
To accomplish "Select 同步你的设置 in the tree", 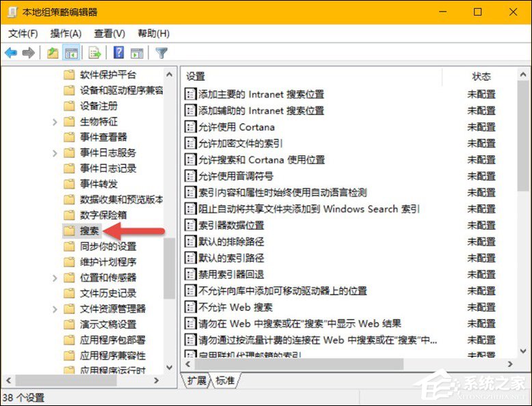I will (x=108, y=246).
